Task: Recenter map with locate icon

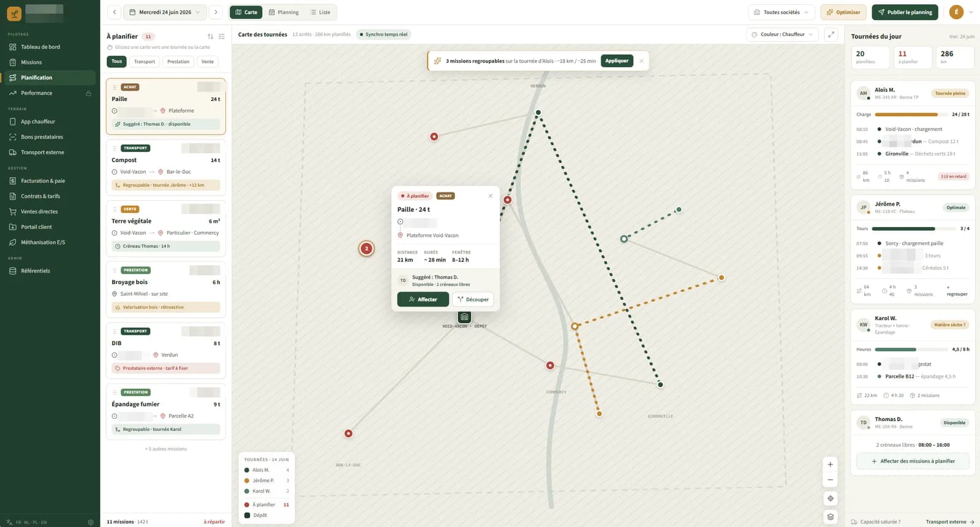Action: click(x=831, y=498)
